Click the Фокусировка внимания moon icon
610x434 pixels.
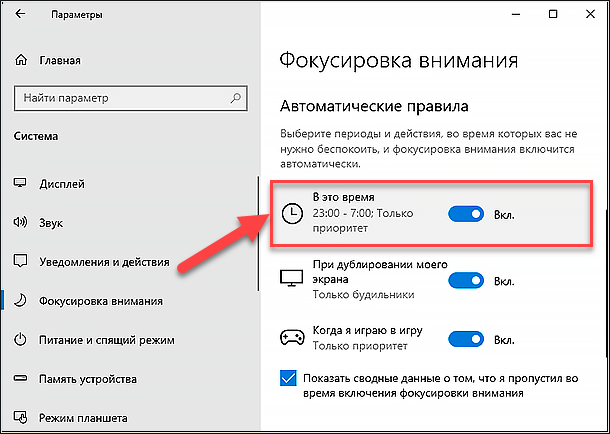pos(20,301)
